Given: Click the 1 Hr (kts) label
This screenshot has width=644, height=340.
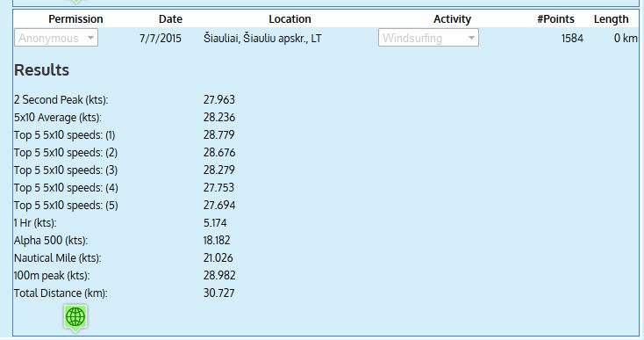Looking at the screenshot, I should [x=35, y=223].
